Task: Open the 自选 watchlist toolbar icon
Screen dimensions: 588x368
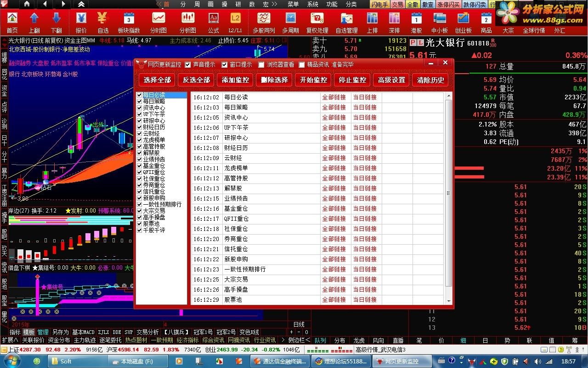Action: [x=103, y=18]
